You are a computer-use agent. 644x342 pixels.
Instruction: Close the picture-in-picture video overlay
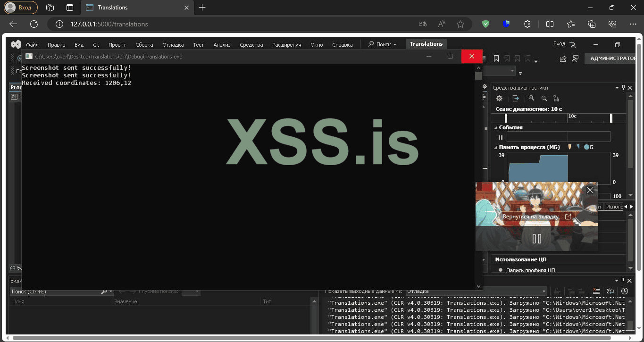click(590, 190)
